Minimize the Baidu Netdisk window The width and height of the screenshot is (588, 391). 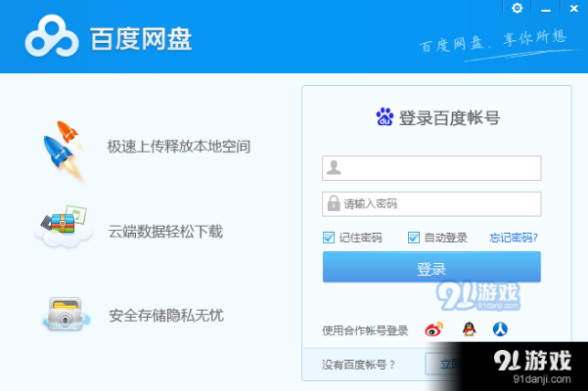point(545,8)
